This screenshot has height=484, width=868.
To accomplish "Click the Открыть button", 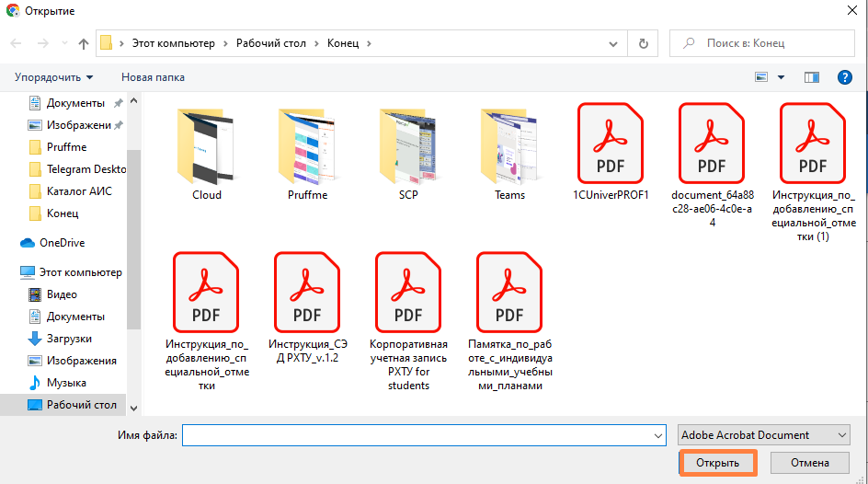I will [718, 463].
